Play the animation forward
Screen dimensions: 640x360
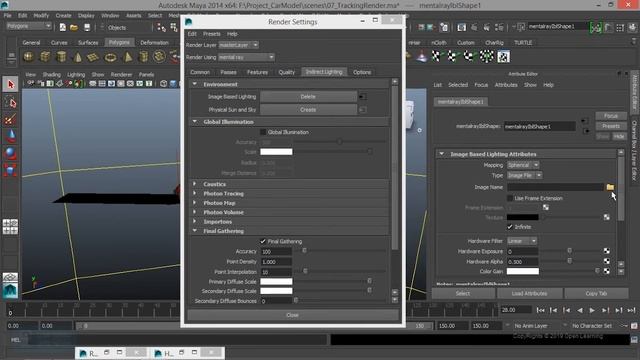[x=592, y=310]
